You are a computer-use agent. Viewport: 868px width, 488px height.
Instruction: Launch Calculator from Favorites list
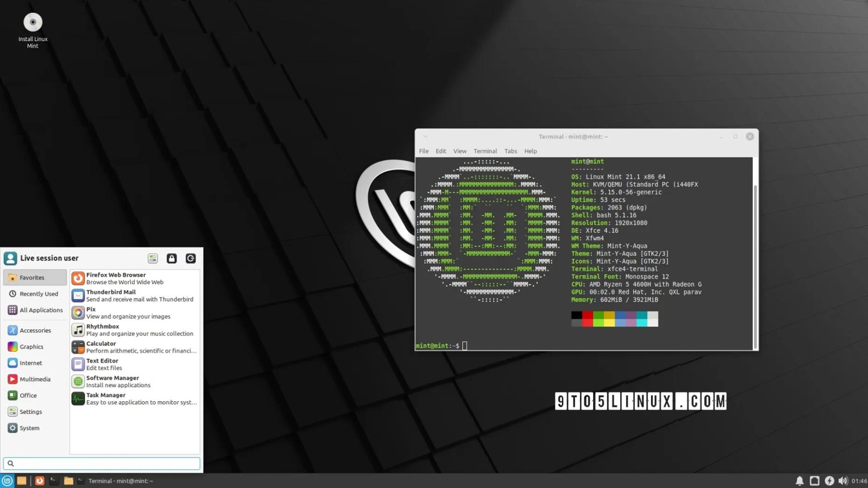pos(134,347)
